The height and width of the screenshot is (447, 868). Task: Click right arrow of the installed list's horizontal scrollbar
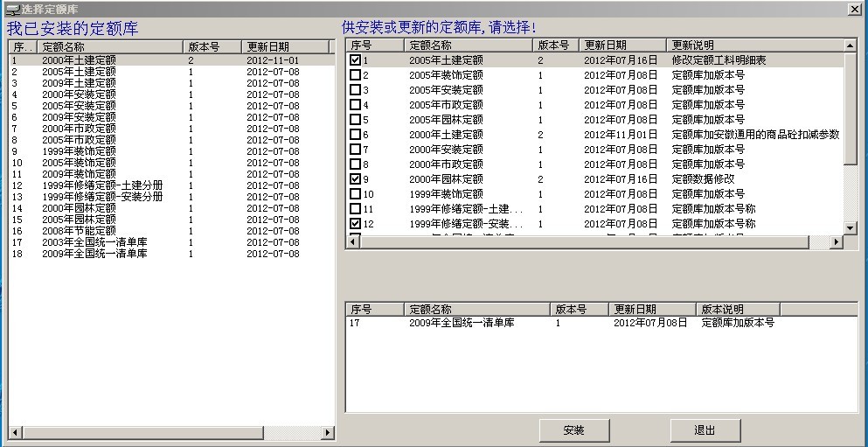[x=328, y=432]
